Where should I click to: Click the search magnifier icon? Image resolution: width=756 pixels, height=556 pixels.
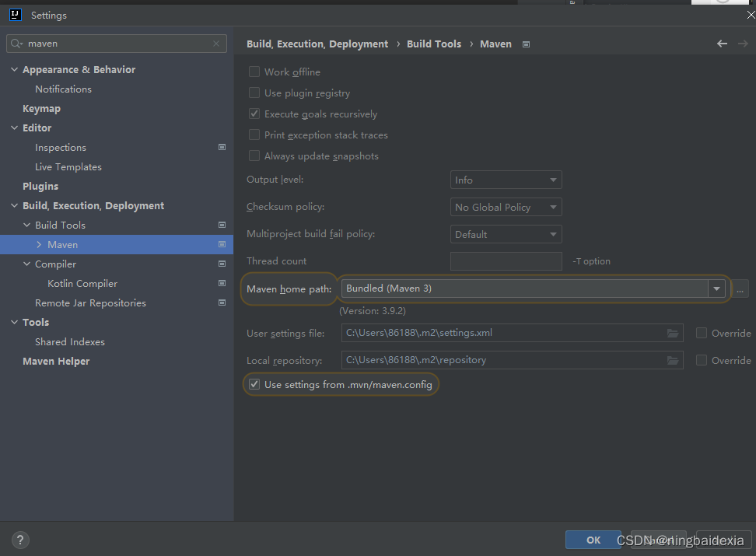16,44
